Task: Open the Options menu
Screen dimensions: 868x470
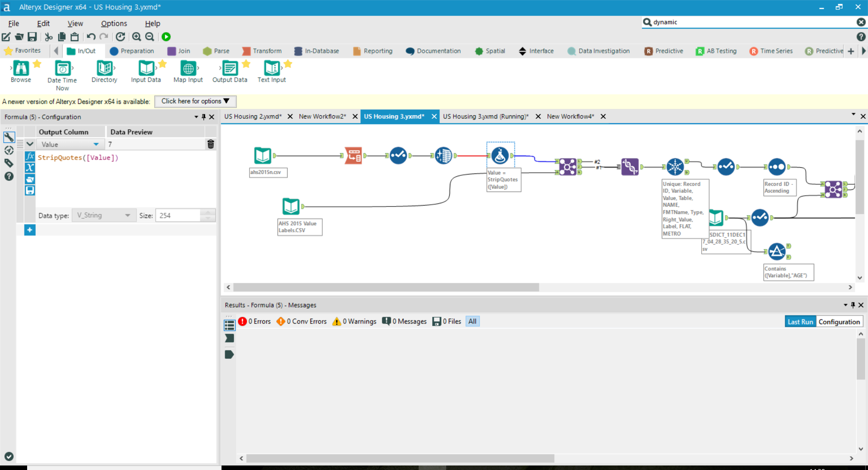Action: (114, 23)
